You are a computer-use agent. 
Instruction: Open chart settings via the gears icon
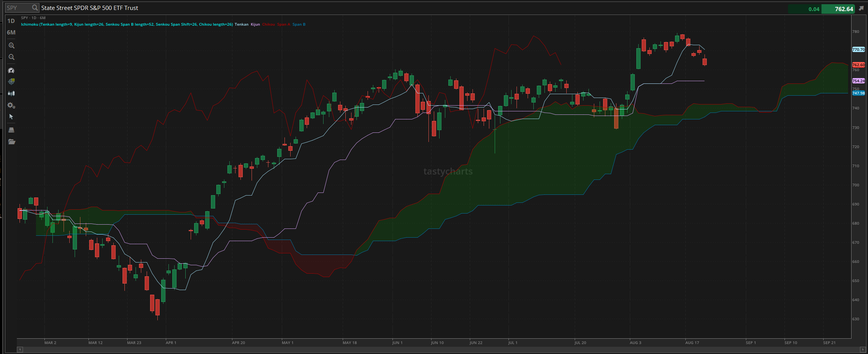coord(11,105)
